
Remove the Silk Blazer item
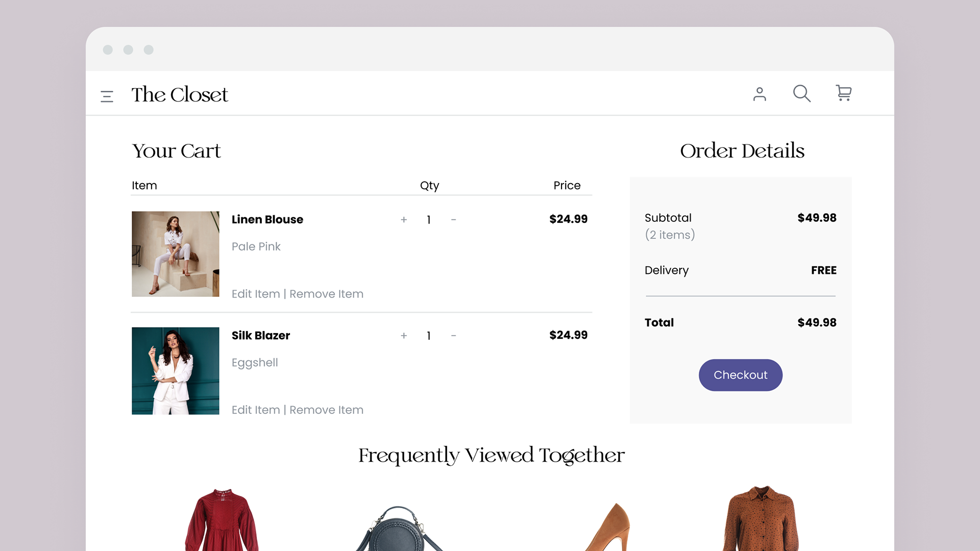click(x=326, y=410)
